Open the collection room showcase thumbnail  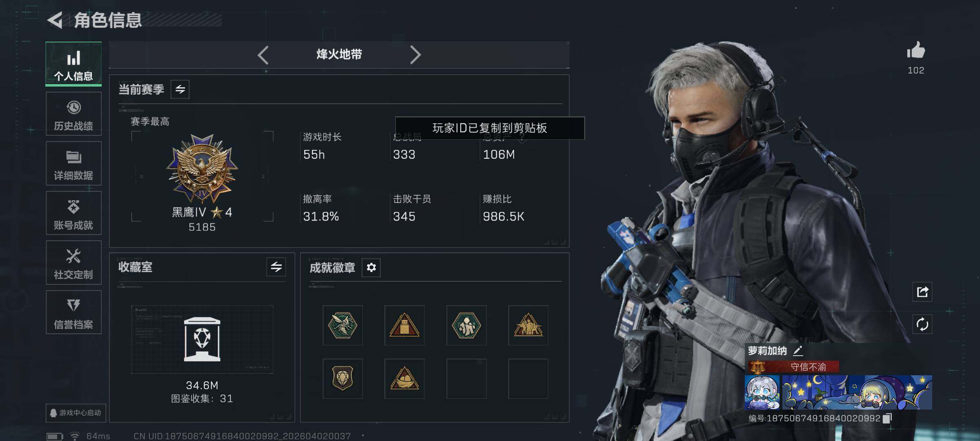point(202,339)
